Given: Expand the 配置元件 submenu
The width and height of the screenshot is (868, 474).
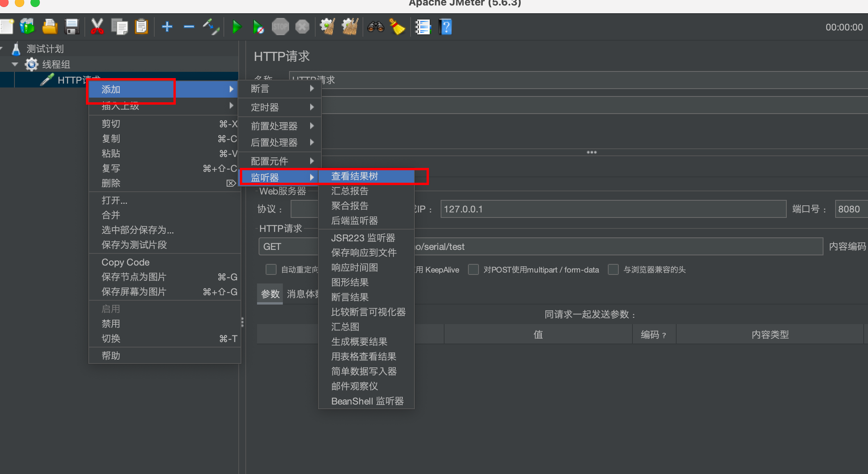Looking at the screenshot, I should [x=280, y=161].
